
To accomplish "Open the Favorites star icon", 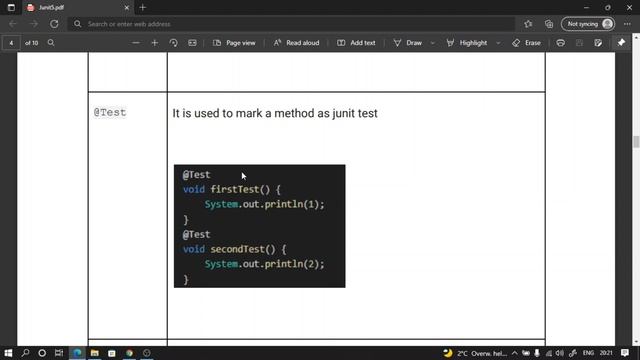I will pyautogui.click(x=528, y=24).
